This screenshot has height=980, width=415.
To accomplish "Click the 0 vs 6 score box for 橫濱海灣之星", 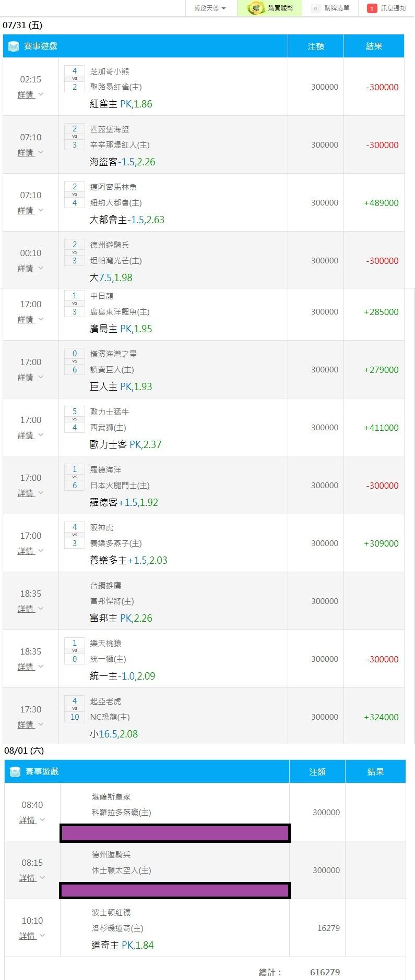I will 75,361.
